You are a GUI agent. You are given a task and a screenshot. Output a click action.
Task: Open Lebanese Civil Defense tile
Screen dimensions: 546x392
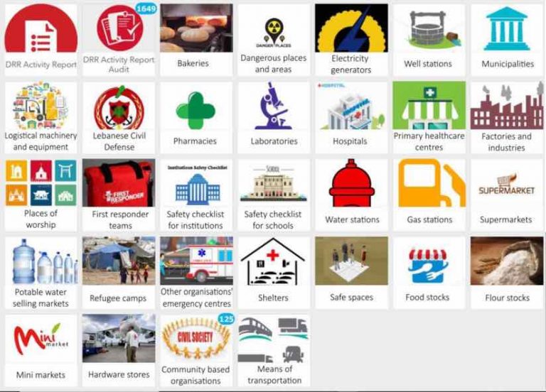pos(119,118)
